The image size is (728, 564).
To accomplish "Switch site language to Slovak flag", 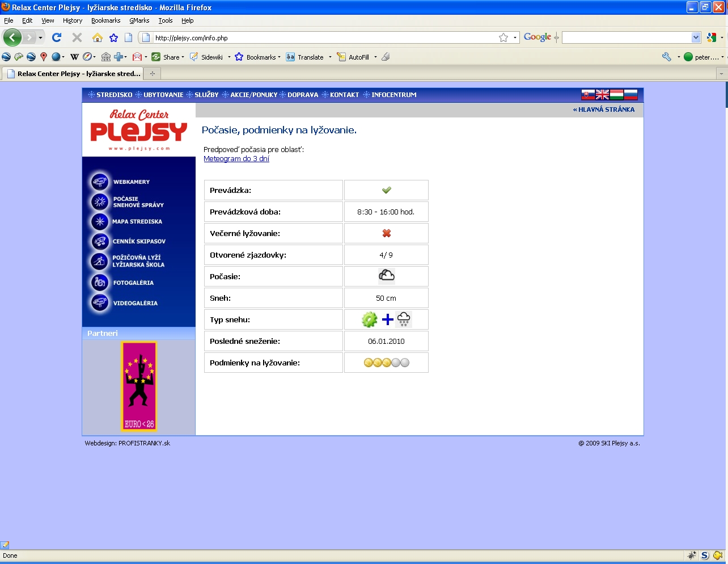I will point(588,95).
